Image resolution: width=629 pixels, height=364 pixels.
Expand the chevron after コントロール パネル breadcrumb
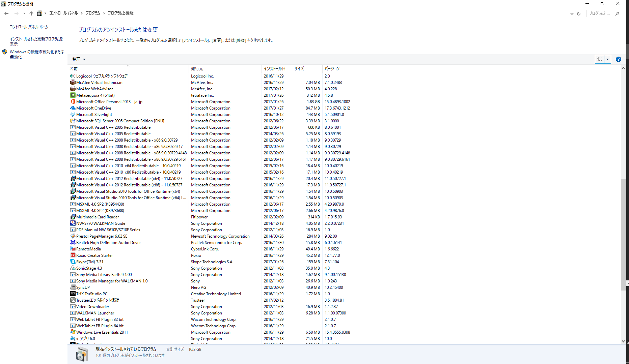[x=82, y=13]
